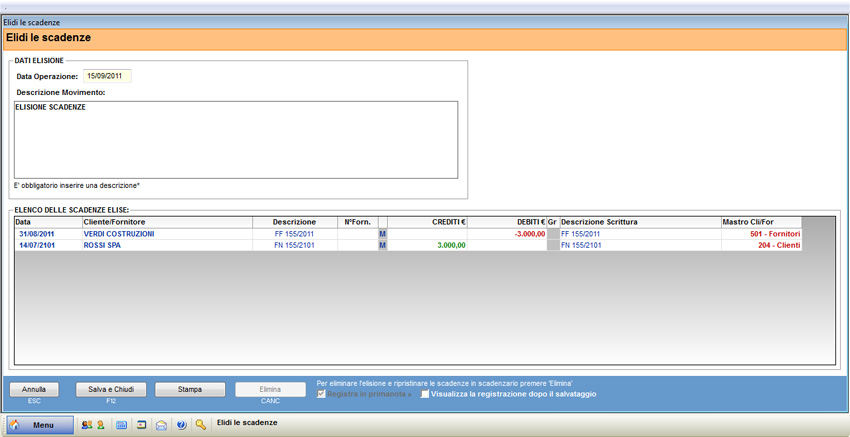Click the single green user icon
850x437 pixels.
coord(100,425)
